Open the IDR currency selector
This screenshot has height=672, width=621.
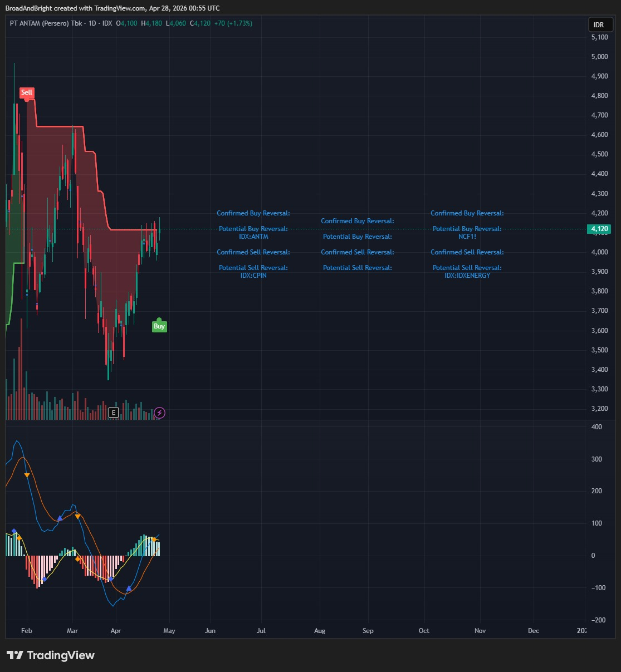coord(599,25)
